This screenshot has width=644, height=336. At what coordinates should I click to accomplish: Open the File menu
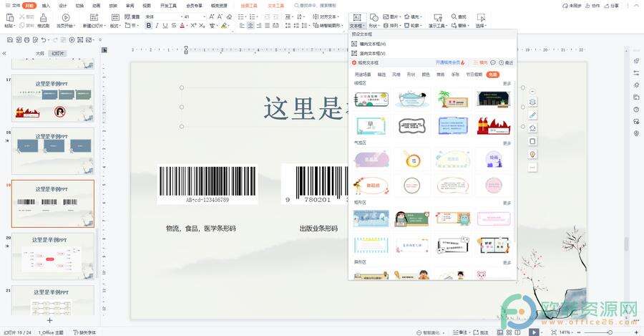tap(13, 6)
